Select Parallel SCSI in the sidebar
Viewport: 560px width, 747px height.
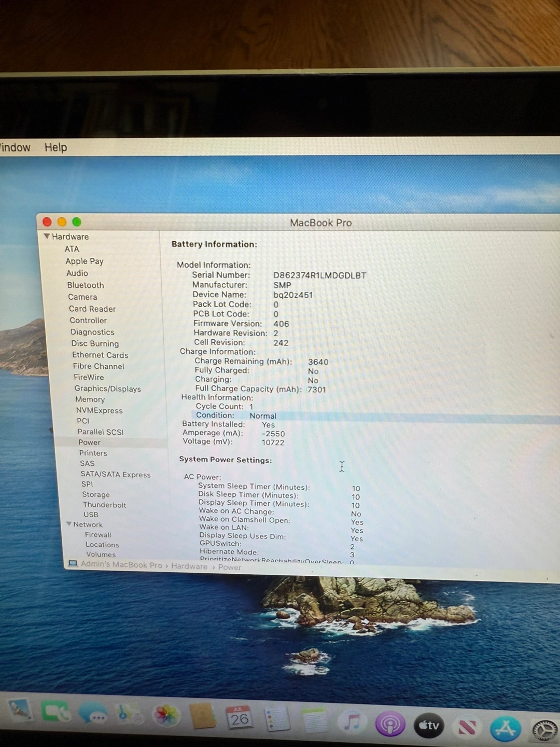click(x=101, y=432)
